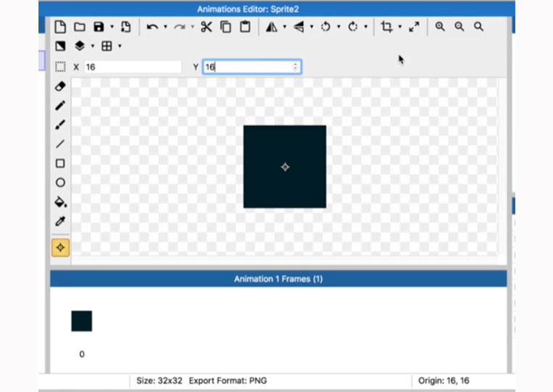Image resolution: width=553 pixels, height=392 pixels.
Task: Flip image vertically
Action: click(x=299, y=27)
